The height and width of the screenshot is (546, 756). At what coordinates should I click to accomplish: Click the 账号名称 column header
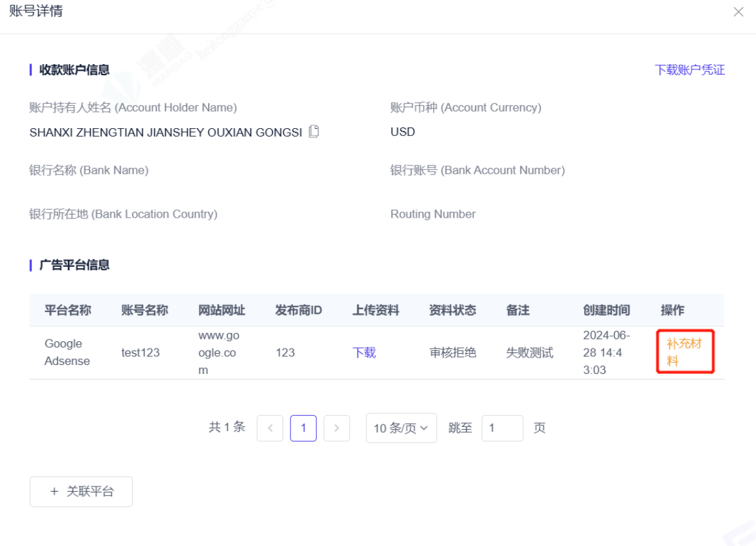(145, 310)
